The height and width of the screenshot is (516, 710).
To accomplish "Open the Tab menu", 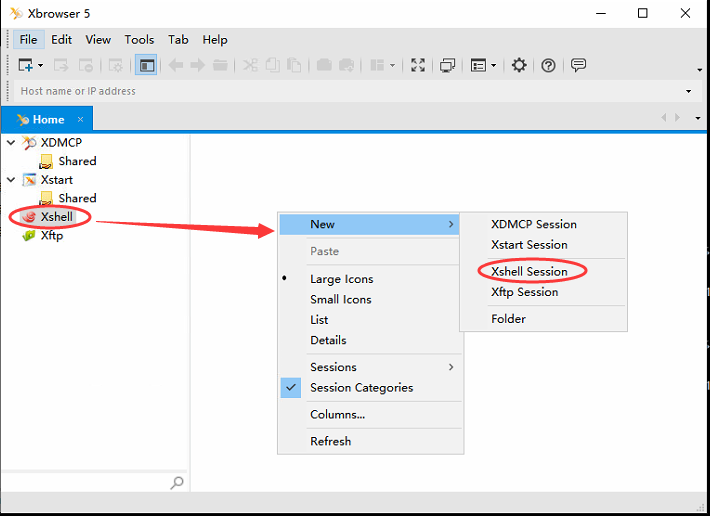I will [178, 40].
